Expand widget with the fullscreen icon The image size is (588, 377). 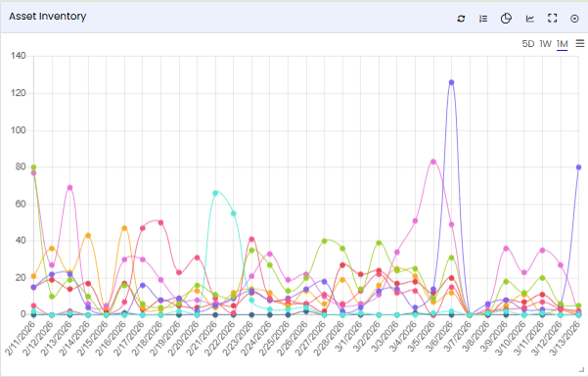(552, 18)
